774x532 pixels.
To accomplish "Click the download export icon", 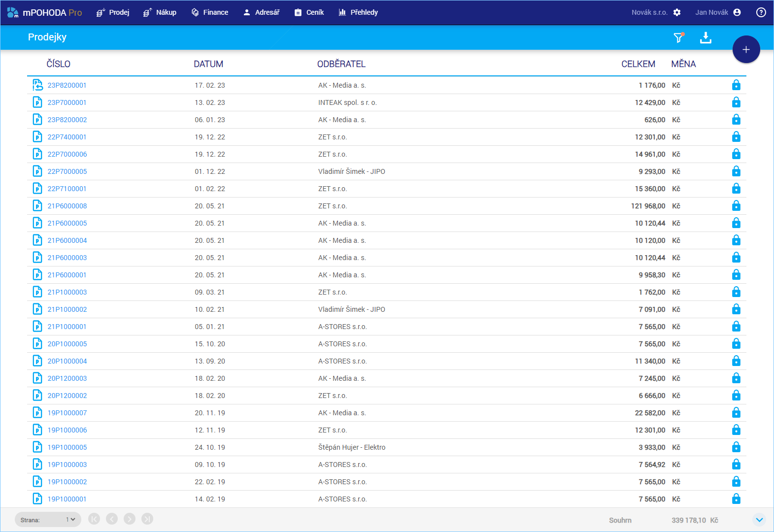I will [706, 37].
